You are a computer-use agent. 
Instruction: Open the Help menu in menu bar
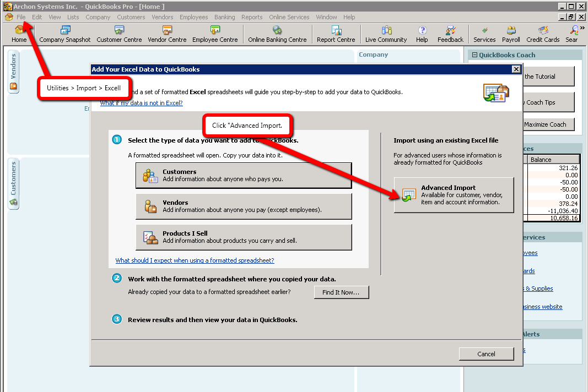(x=349, y=17)
